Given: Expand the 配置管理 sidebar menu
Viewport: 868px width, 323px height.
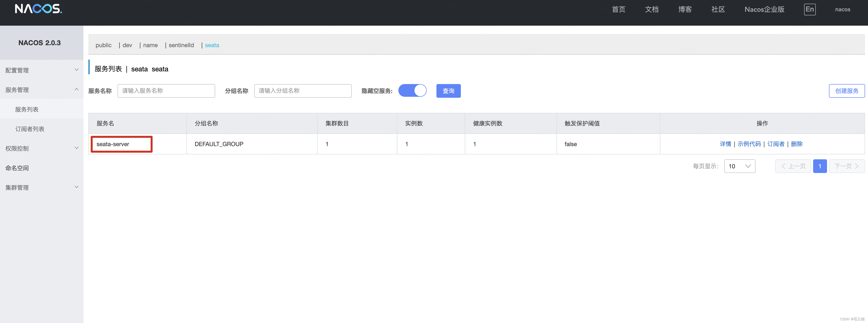Looking at the screenshot, I should [x=41, y=70].
